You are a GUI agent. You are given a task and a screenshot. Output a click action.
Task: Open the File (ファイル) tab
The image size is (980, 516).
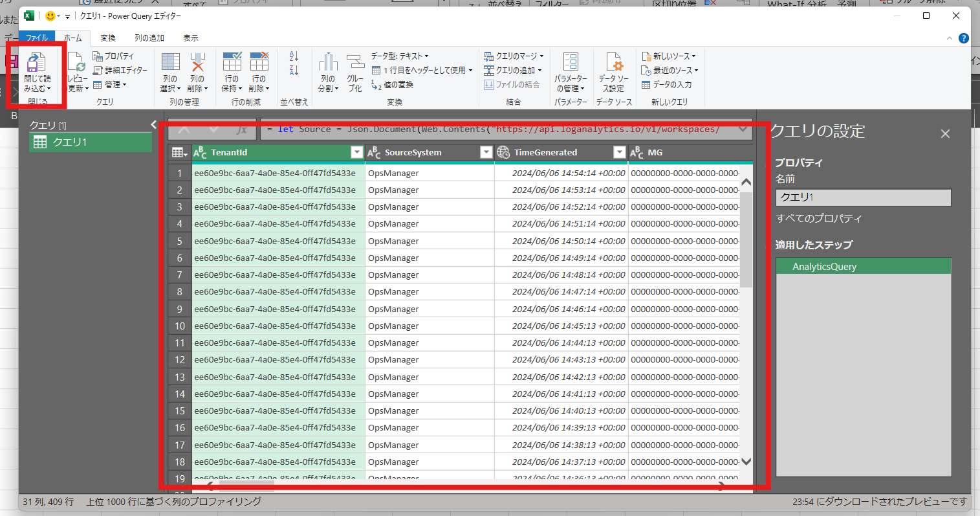pos(37,38)
